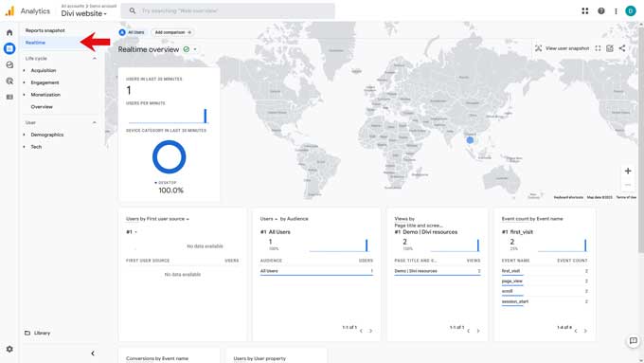Open the Home icon in left rail
Viewport: 644px width, 363px height.
click(9, 32)
